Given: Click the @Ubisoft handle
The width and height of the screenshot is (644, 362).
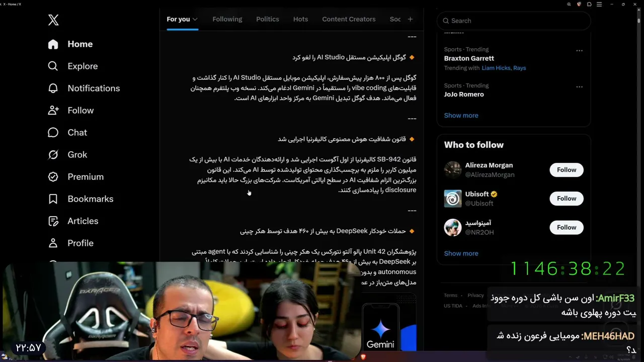Looking at the screenshot, I should [479, 203].
